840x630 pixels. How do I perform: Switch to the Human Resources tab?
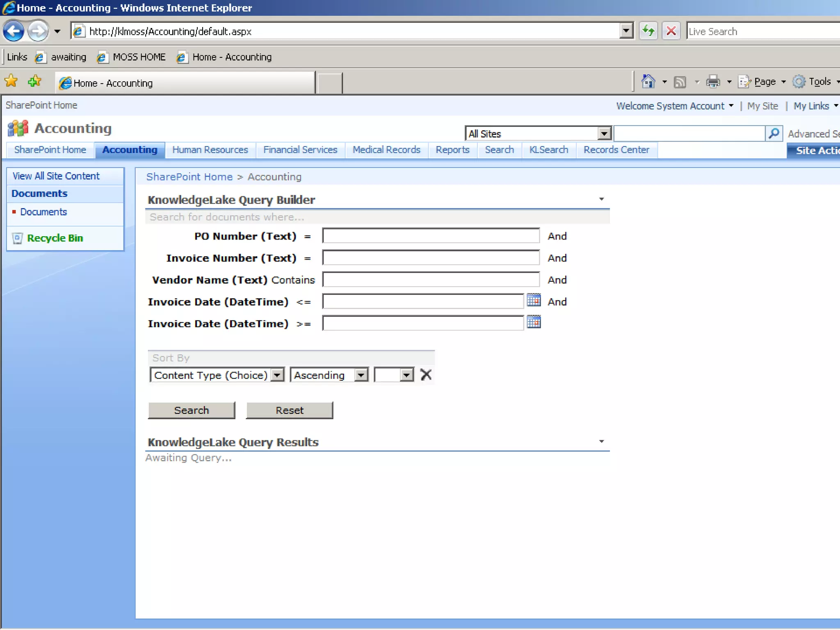[x=210, y=150]
